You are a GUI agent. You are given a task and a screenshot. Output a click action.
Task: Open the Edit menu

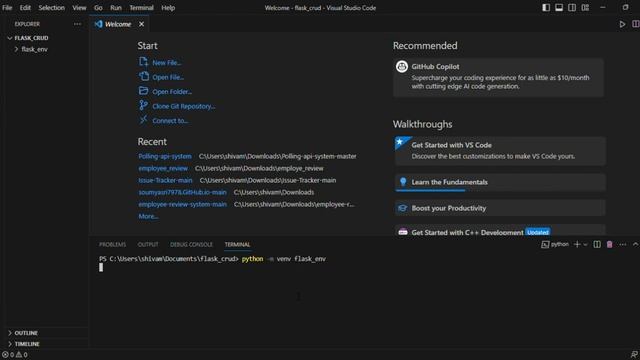click(25, 8)
